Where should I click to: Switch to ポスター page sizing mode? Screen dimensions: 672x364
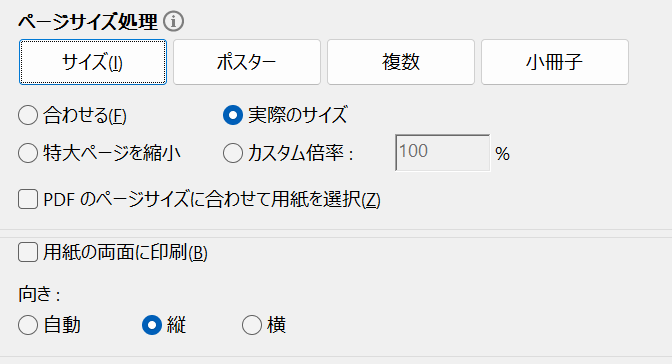click(247, 62)
